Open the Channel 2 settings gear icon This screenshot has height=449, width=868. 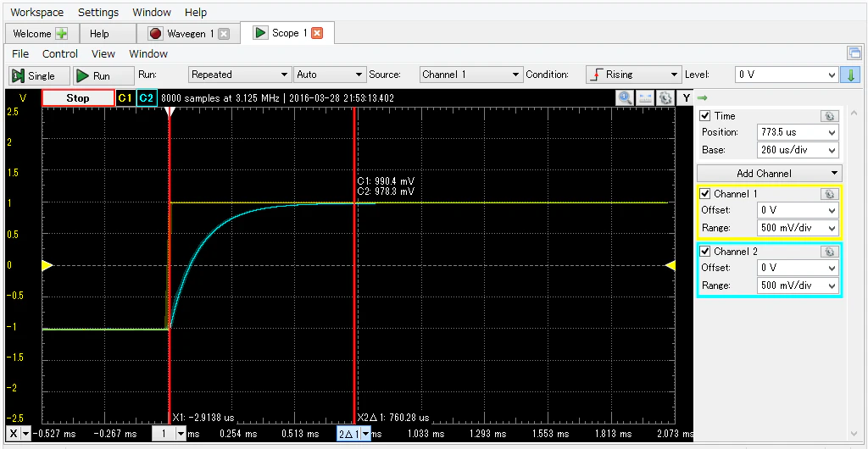pyautogui.click(x=829, y=252)
